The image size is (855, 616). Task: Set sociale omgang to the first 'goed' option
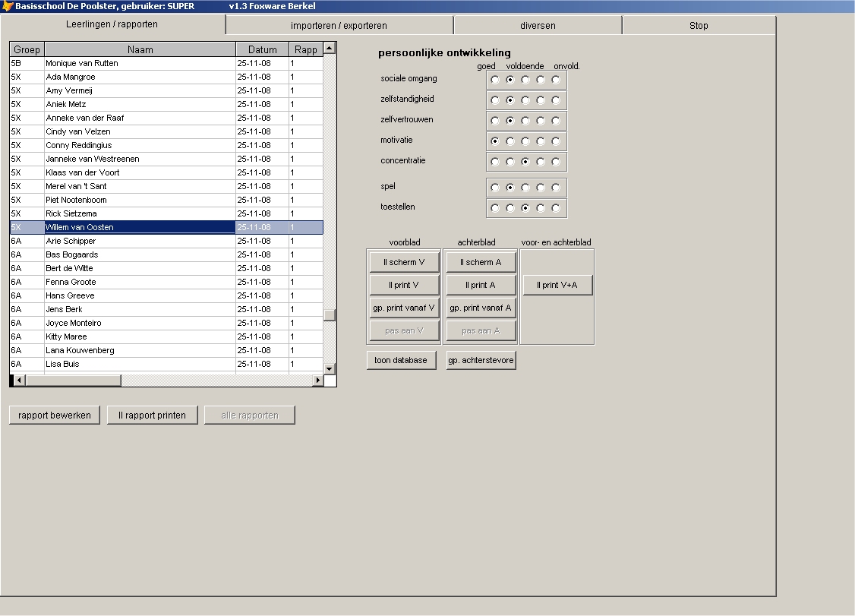pos(495,79)
